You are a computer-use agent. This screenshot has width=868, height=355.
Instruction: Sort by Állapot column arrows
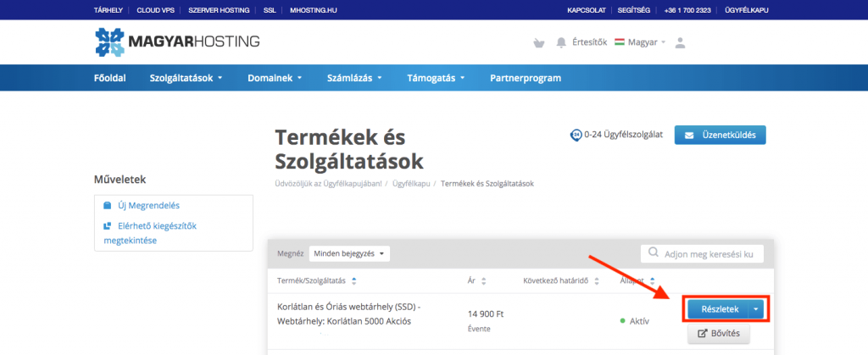pyautogui.click(x=652, y=281)
